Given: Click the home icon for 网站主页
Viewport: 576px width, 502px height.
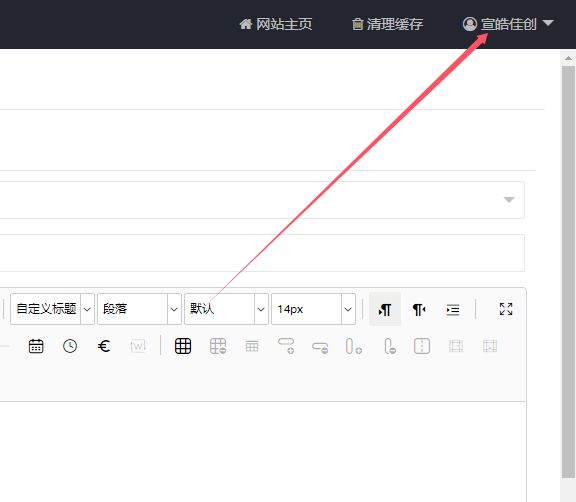Looking at the screenshot, I should [246, 24].
